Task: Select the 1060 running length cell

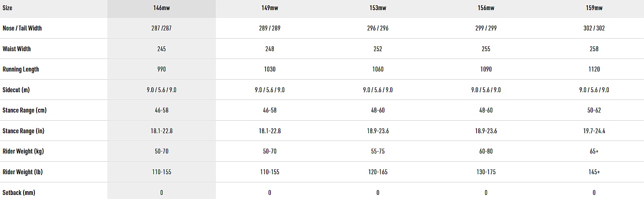Action: [x=378, y=69]
